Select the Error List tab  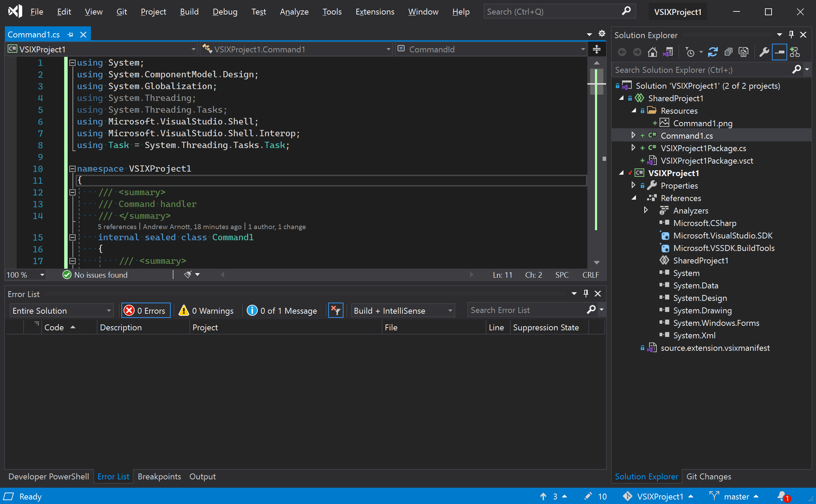click(x=113, y=477)
